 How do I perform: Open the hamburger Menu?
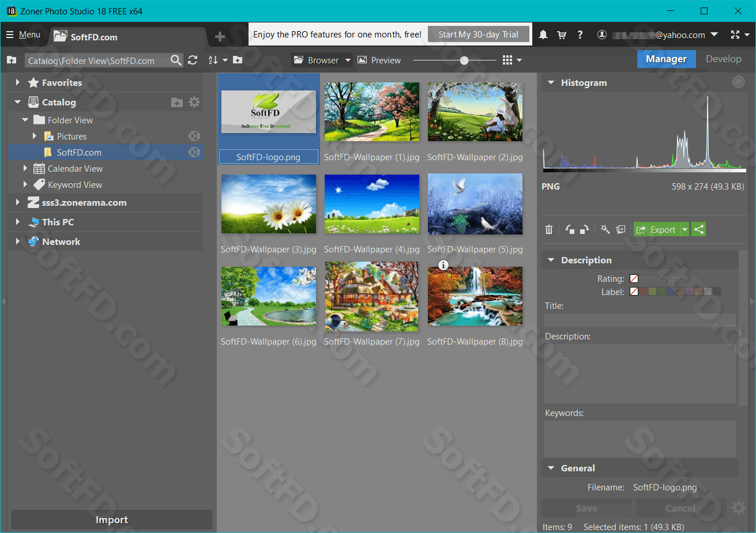pos(23,35)
